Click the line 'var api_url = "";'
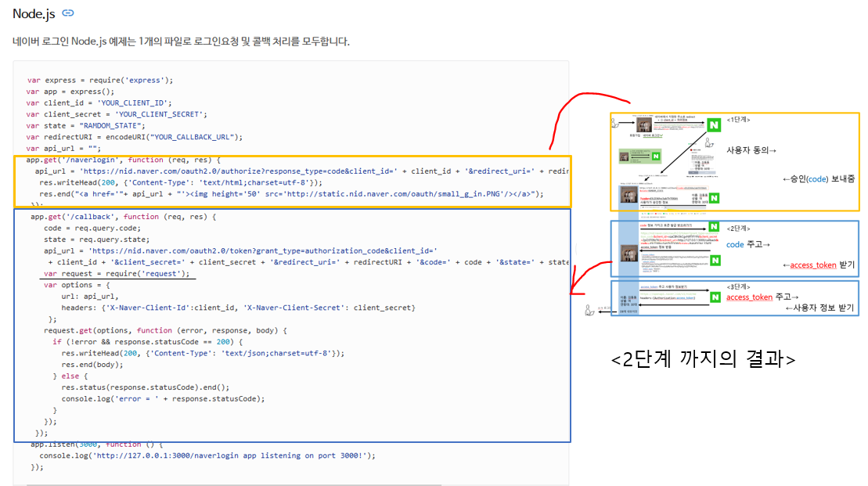Image resolution: width=868 pixels, height=486 pixels. (x=63, y=149)
